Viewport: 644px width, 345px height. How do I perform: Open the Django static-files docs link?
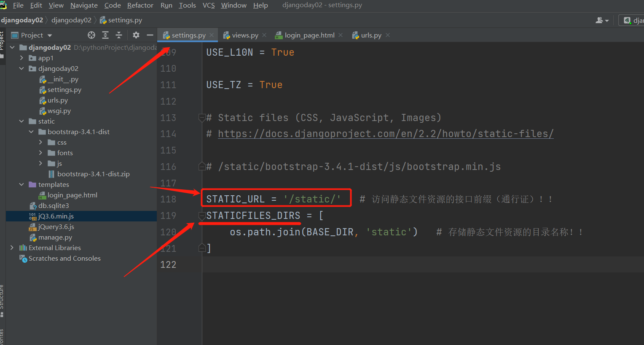tap(386, 134)
